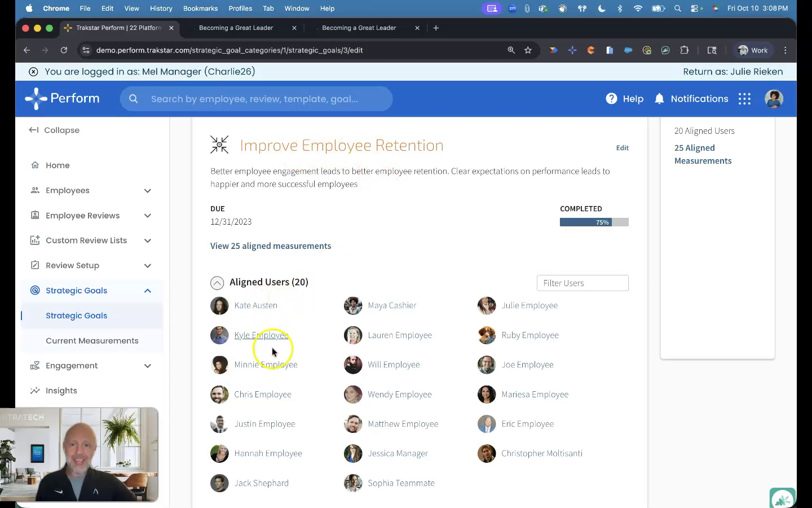Click the user profile avatar in header

pos(774,99)
